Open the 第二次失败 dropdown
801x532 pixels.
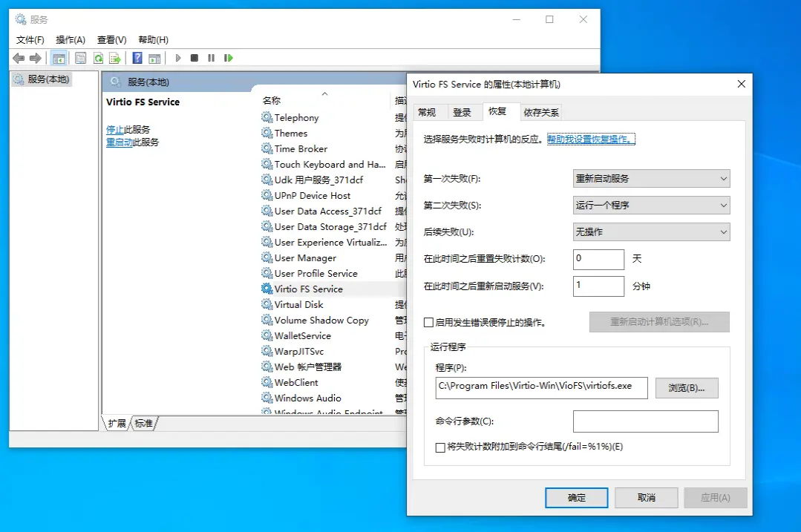(x=722, y=205)
